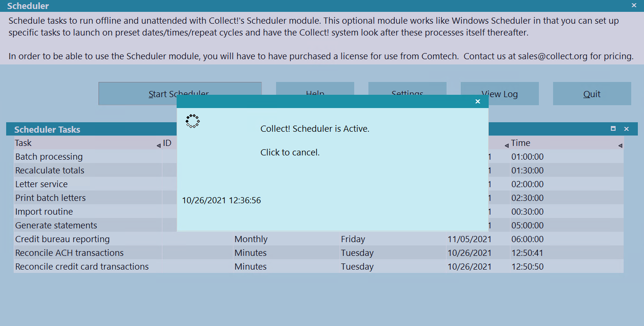Click 'Collect! Scheduler is Active.' message
Screen dimensions: 644x326
click(x=315, y=129)
